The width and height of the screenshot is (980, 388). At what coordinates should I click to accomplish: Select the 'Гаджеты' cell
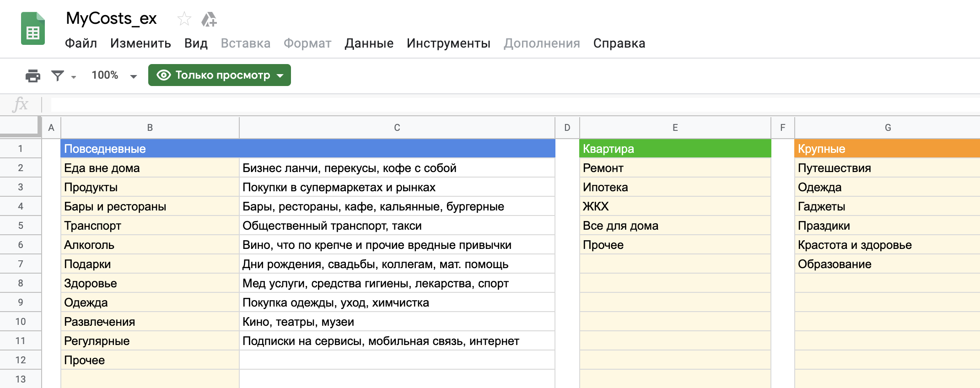point(888,206)
